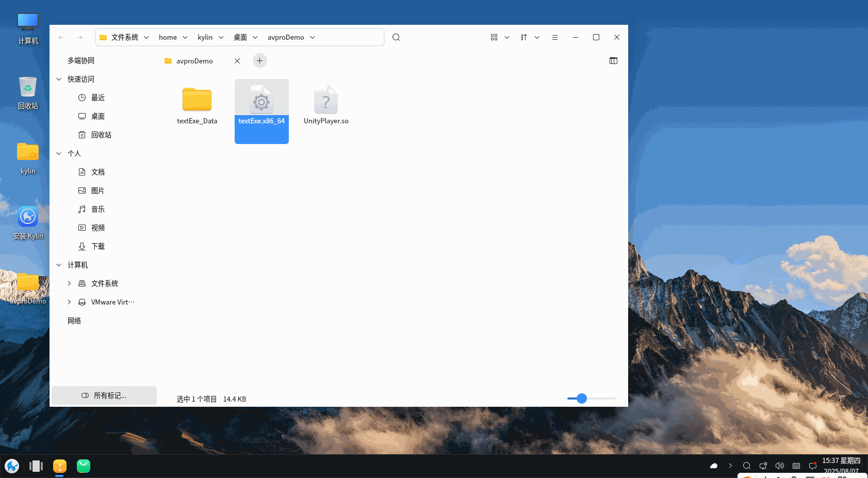Open dropdown next to avproDemo breadcrumb

point(313,37)
